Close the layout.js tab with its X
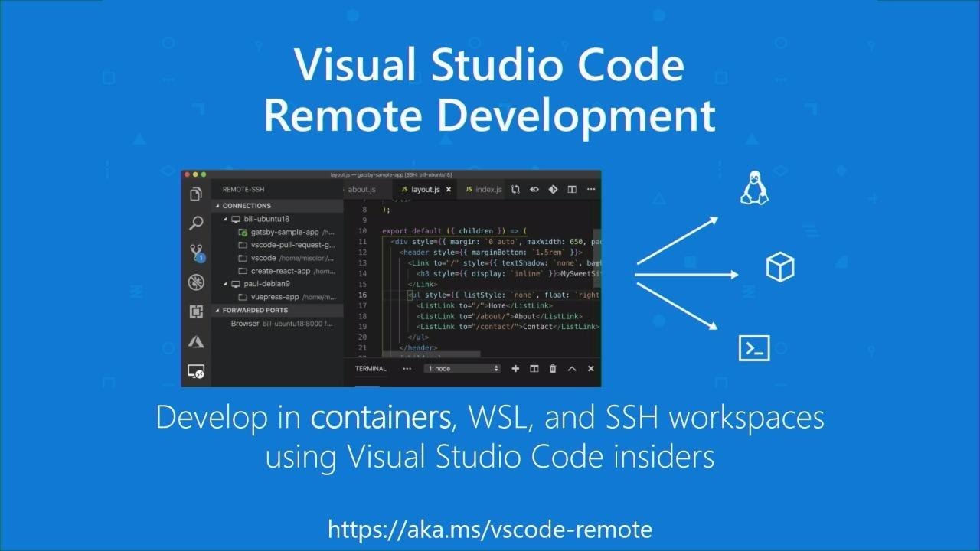980x551 pixels. tap(449, 189)
